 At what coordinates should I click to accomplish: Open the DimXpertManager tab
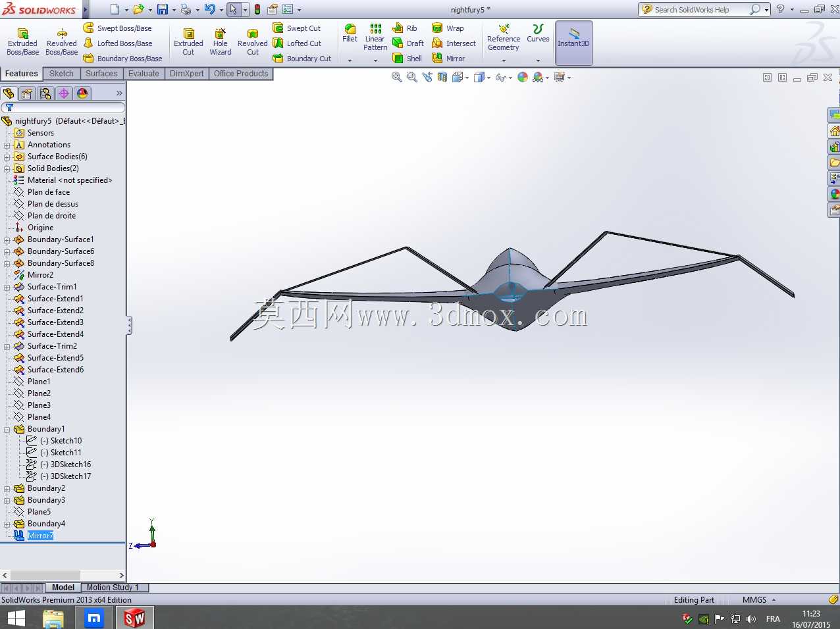click(64, 93)
